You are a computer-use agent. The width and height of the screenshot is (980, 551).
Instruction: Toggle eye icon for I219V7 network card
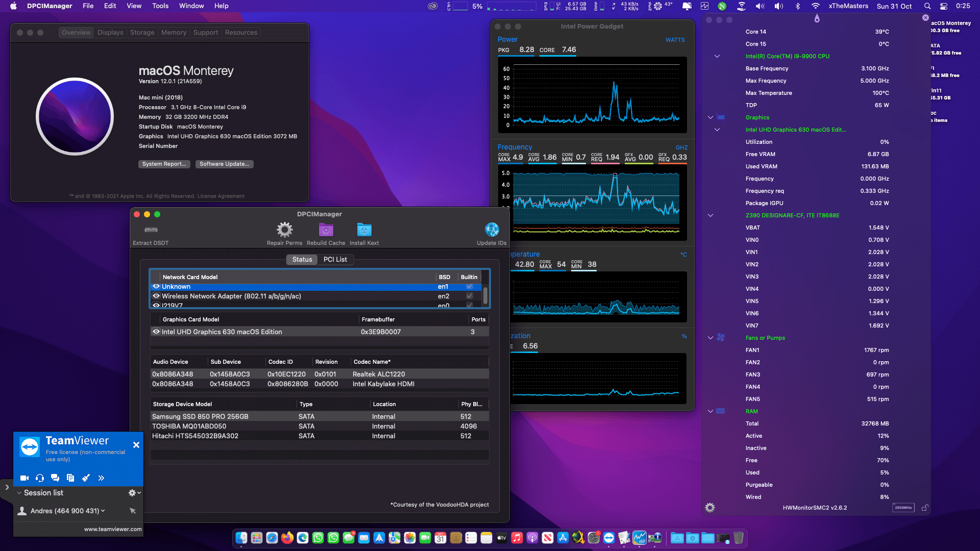click(x=156, y=305)
